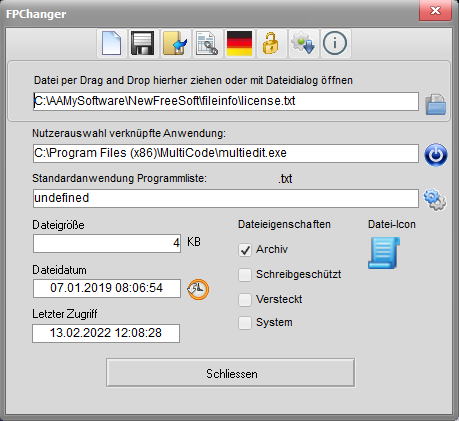This screenshot has height=421, width=459.
Task: Click the gear with download arrow icon
Action: click(303, 43)
